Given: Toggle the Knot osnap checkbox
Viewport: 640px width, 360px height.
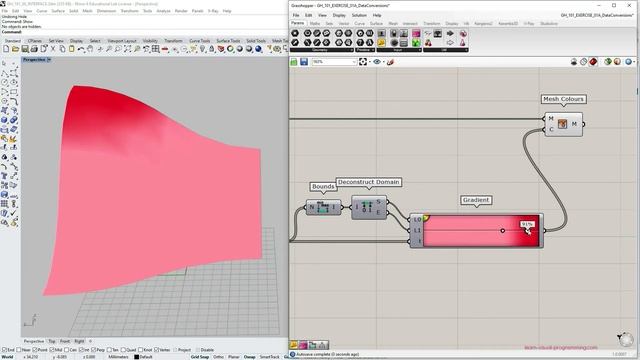Looking at the screenshot, I should [x=140, y=350].
